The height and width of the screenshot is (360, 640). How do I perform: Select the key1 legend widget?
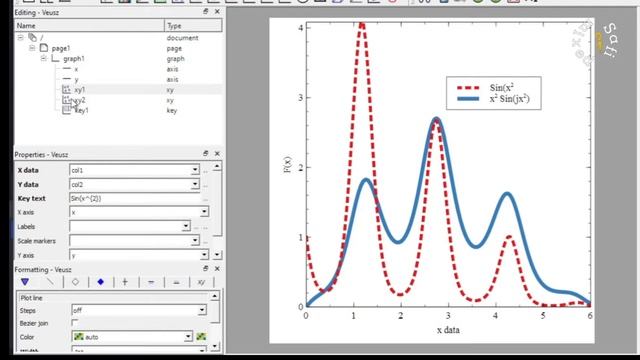(118, 110)
